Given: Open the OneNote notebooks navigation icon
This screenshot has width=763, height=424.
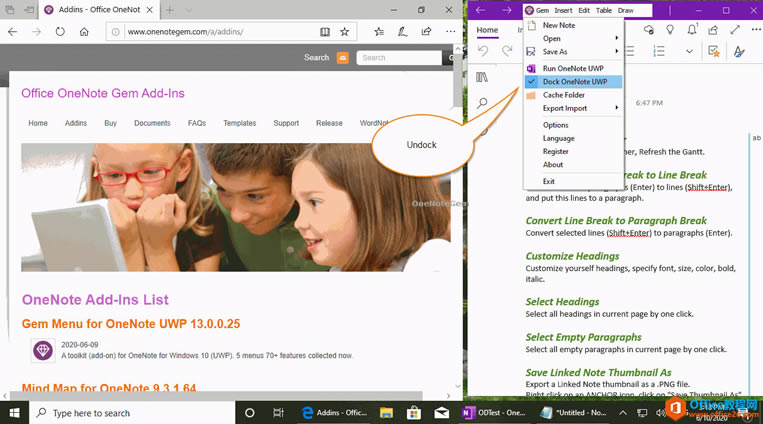Looking at the screenshot, I should 482,77.
